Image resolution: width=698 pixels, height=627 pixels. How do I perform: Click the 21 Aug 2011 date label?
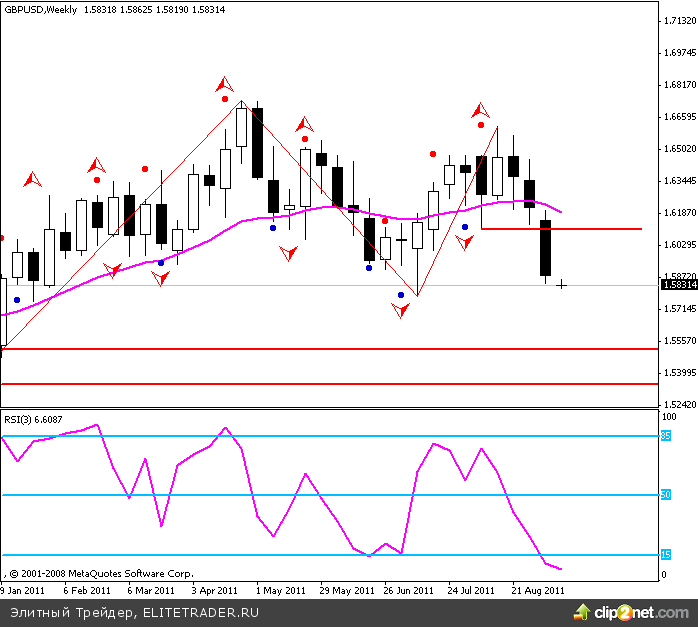point(538,590)
